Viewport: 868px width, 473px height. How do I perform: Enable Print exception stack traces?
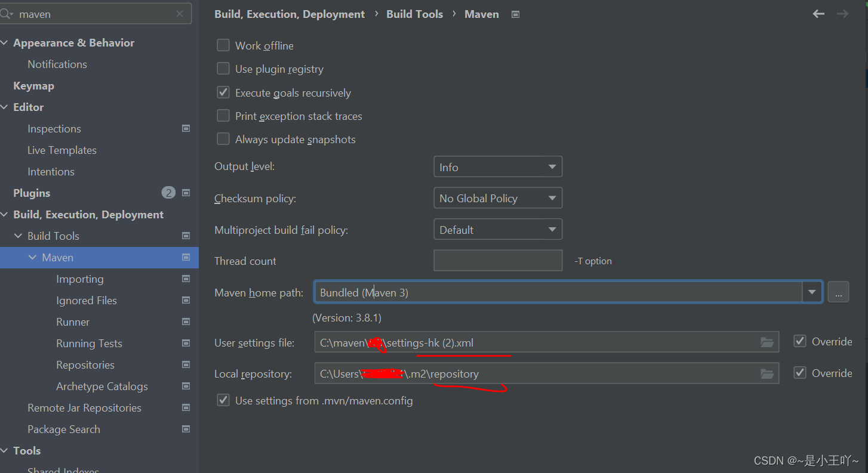click(x=223, y=116)
